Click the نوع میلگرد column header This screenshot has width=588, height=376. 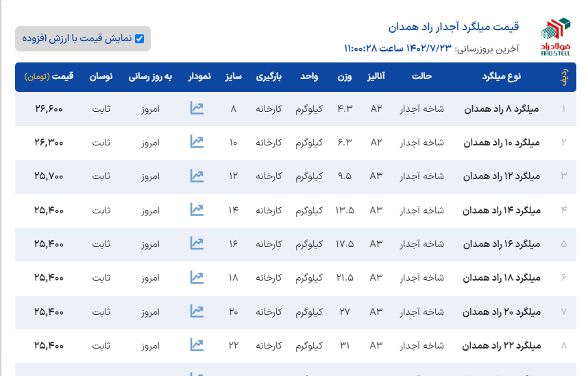click(502, 77)
